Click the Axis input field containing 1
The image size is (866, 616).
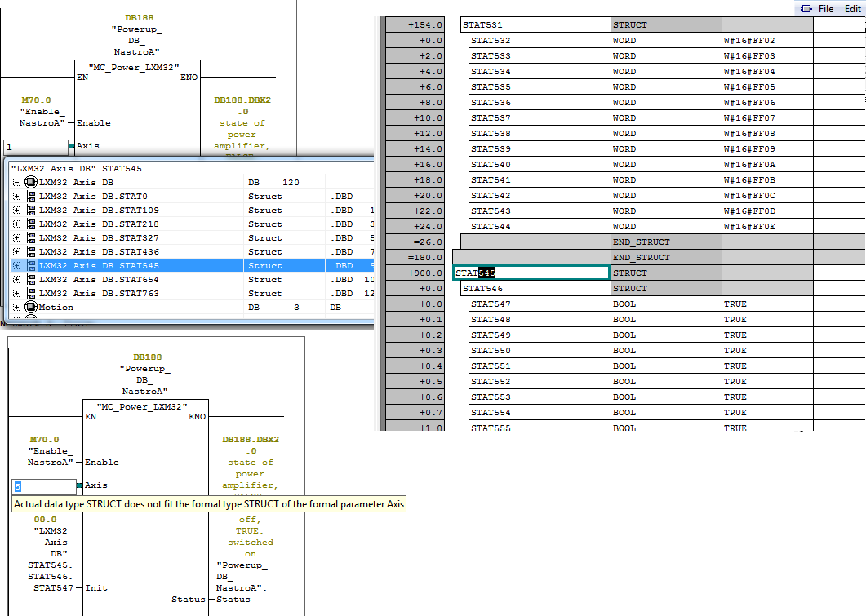pos(36,147)
